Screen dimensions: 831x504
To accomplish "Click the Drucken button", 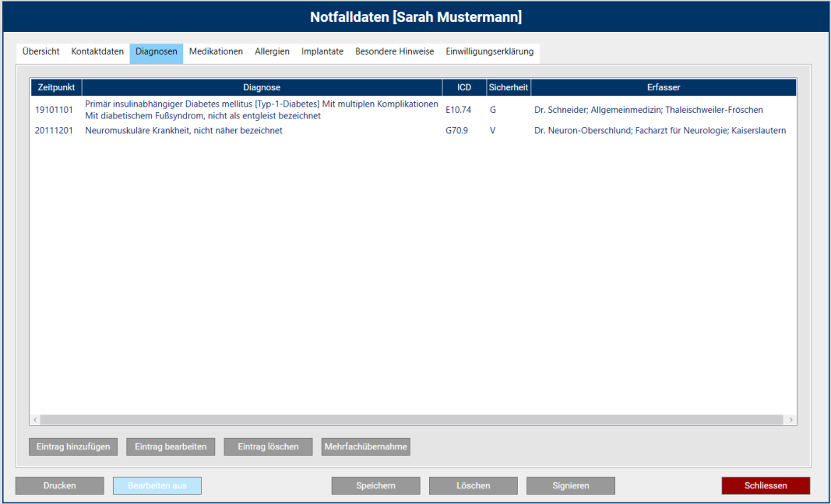I will pos(60,486).
